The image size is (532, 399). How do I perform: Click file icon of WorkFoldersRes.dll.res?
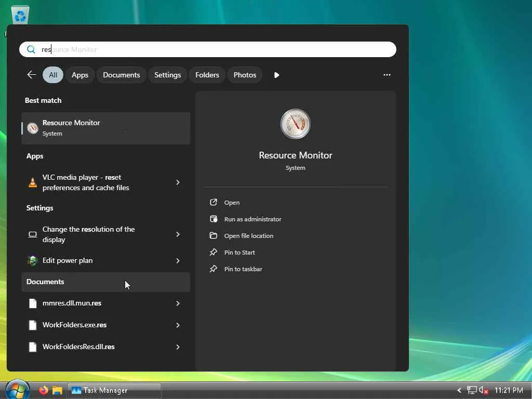point(33,347)
